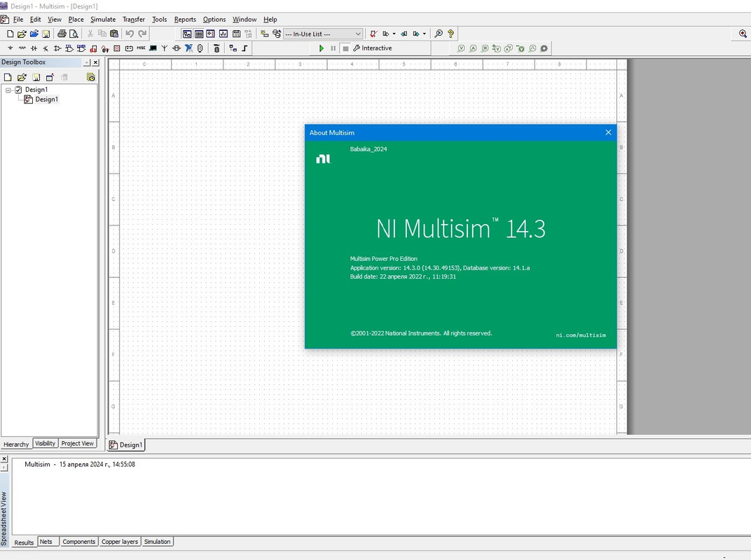Save design with main toolbar floppy icon
Screen dimensions: 751x560
(46, 34)
